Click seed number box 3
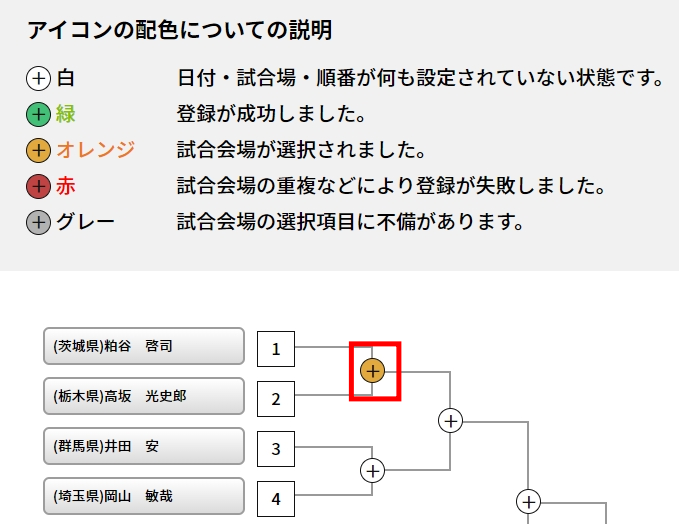This screenshot has height=524, width=679. point(276,449)
